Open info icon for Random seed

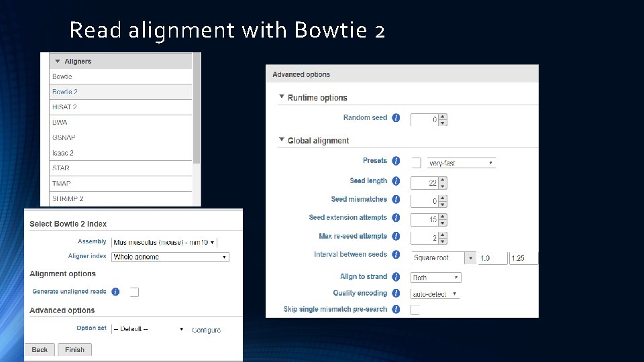[x=396, y=118]
